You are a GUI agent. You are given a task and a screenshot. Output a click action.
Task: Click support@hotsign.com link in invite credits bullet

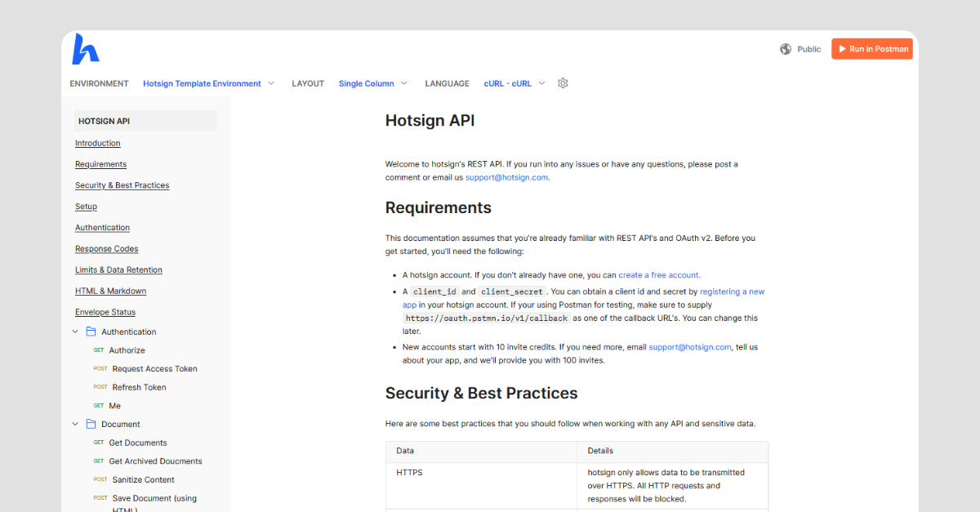coord(690,347)
